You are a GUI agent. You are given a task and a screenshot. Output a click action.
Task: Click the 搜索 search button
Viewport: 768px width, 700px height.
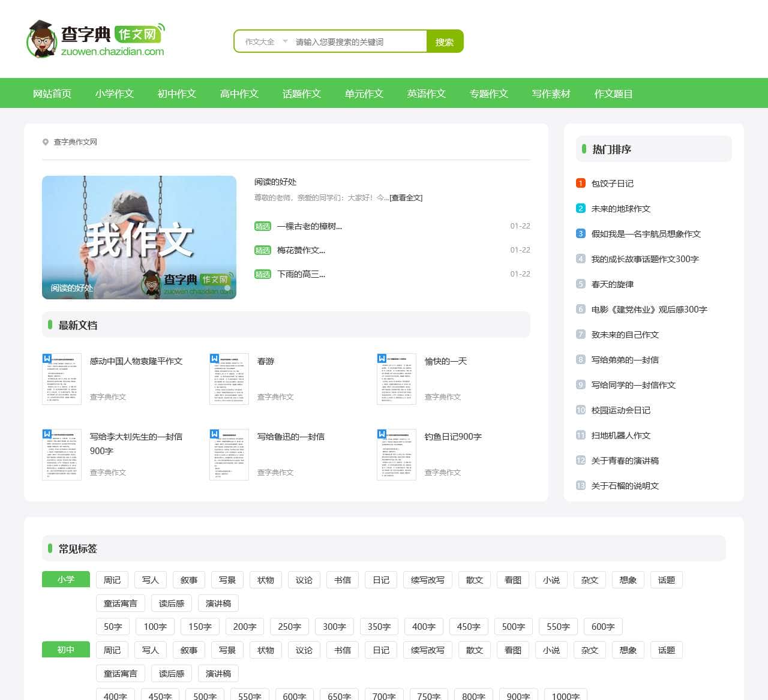coord(445,41)
